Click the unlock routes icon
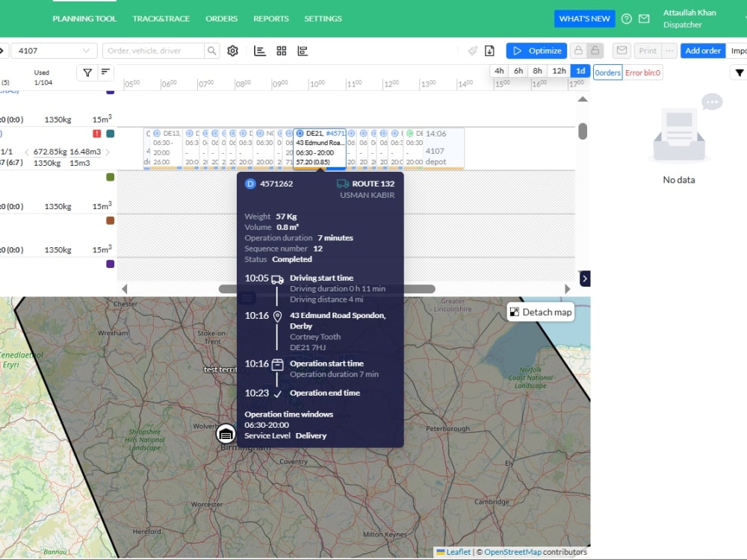This screenshot has width=747, height=560. 595,51
